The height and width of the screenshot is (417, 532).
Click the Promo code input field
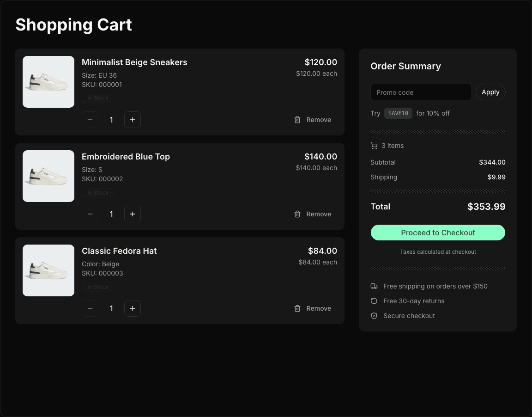421,92
